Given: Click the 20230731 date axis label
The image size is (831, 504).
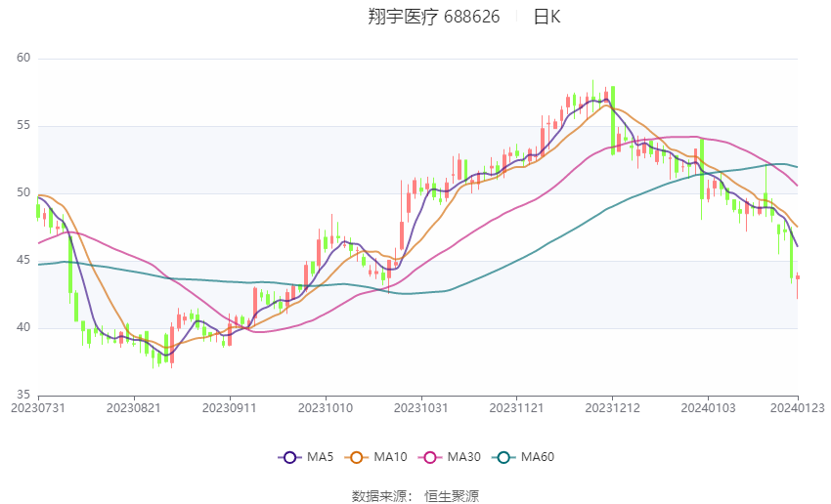Looking at the screenshot, I should [x=38, y=408].
